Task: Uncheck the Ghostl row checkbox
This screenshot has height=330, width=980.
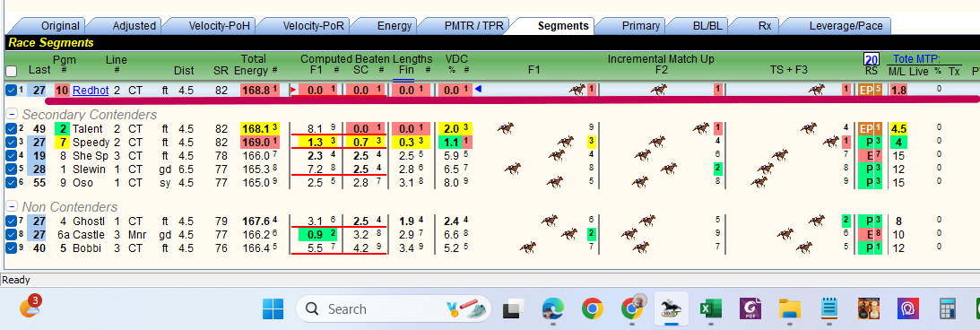Action: coord(11,221)
